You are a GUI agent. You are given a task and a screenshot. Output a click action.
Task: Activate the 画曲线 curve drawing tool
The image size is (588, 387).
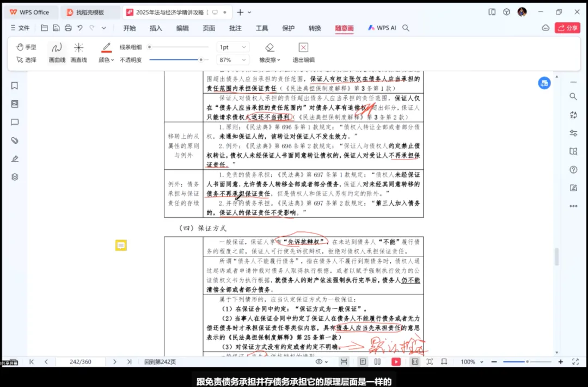click(x=57, y=52)
